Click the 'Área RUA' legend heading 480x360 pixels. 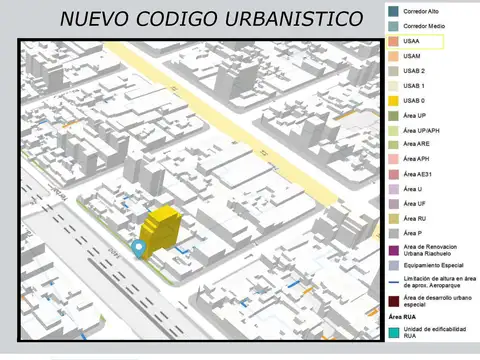(402, 317)
